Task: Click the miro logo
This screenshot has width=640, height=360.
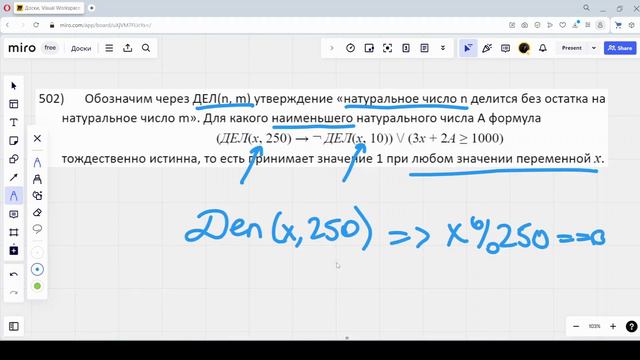Action: tap(22, 48)
